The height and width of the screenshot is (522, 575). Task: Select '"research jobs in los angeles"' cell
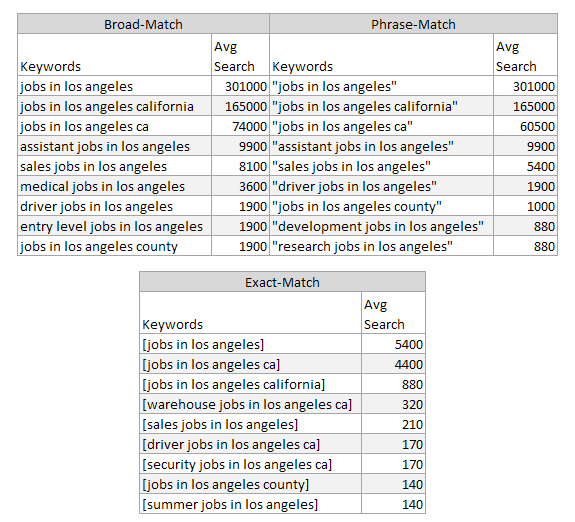point(381,246)
